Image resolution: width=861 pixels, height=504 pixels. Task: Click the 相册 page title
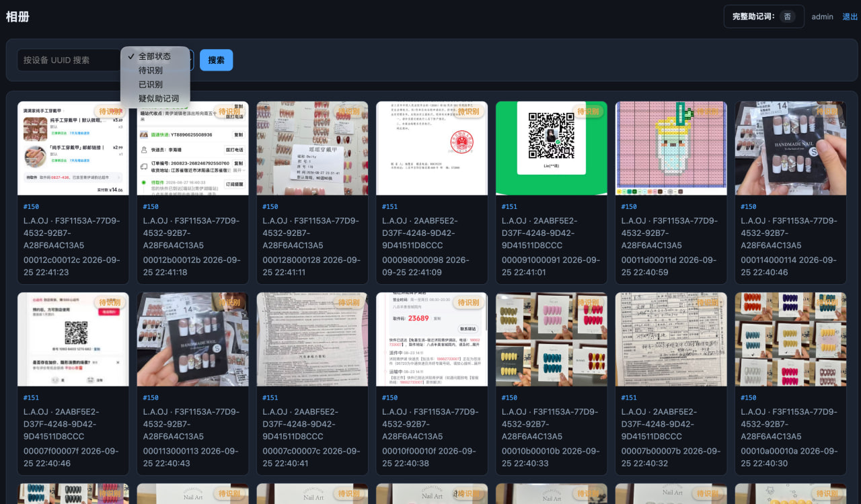point(17,17)
